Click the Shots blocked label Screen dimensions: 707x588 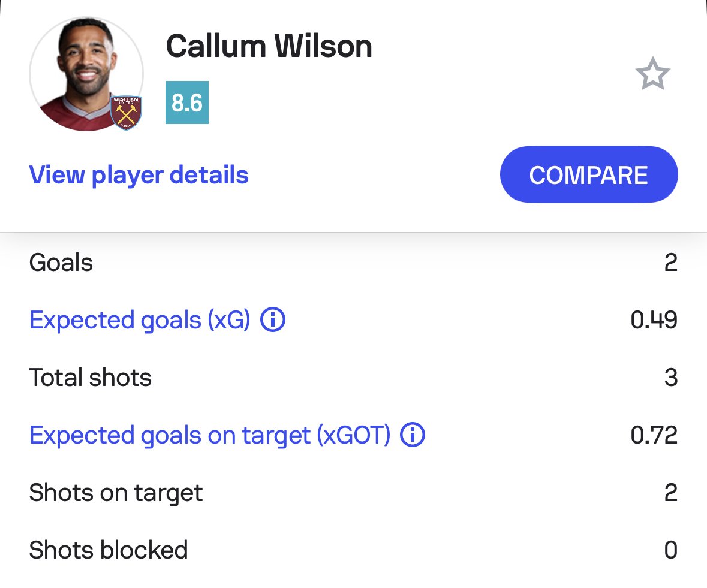click(x=108, y=550)
